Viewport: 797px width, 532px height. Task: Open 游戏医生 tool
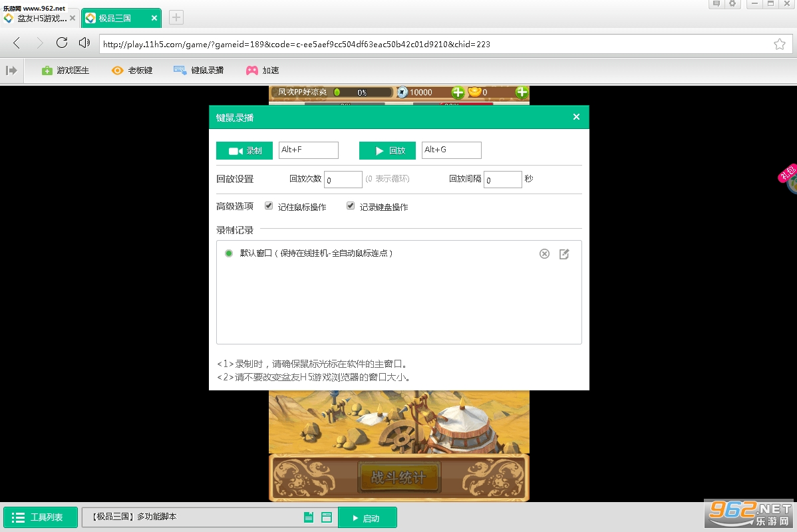tap(65, 70)
